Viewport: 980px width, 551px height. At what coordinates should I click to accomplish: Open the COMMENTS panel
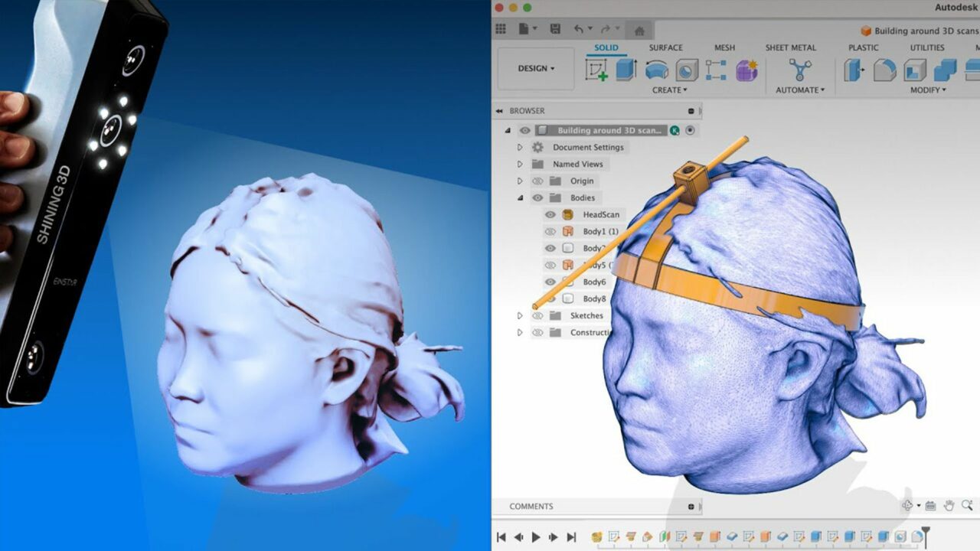point(532,506)
